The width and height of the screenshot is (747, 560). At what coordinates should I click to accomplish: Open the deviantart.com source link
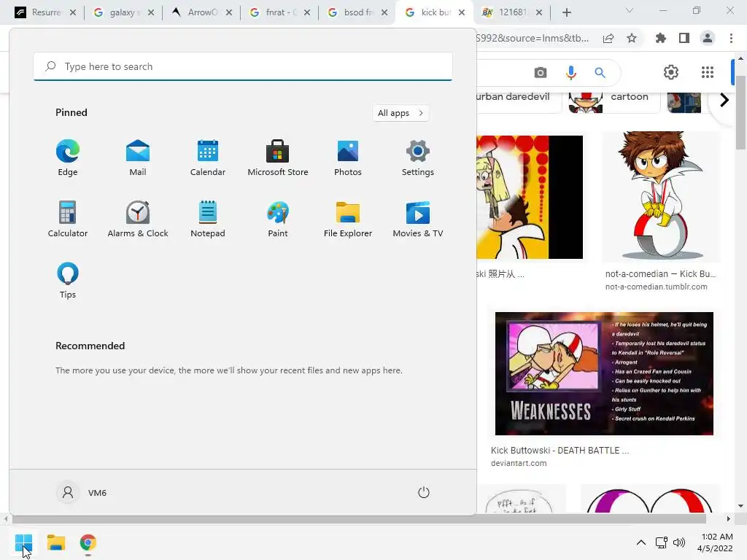(519, 463)
